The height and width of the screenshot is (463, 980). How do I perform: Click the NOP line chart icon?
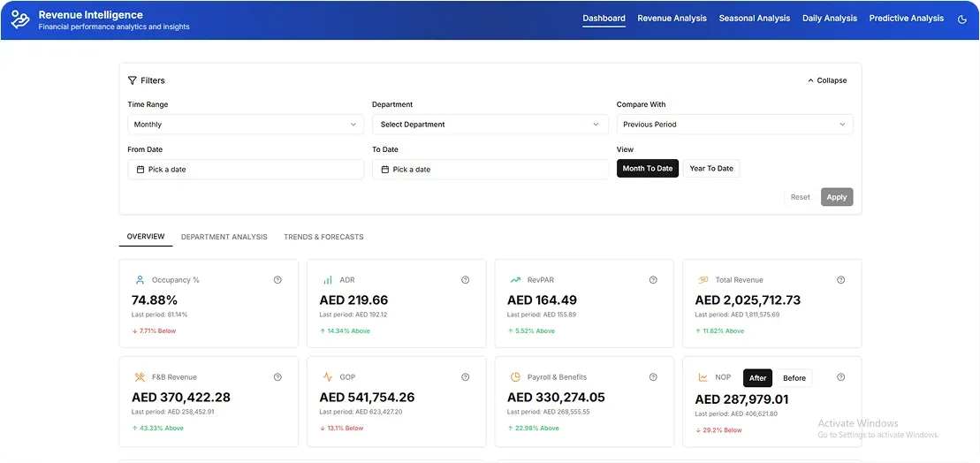703,377
